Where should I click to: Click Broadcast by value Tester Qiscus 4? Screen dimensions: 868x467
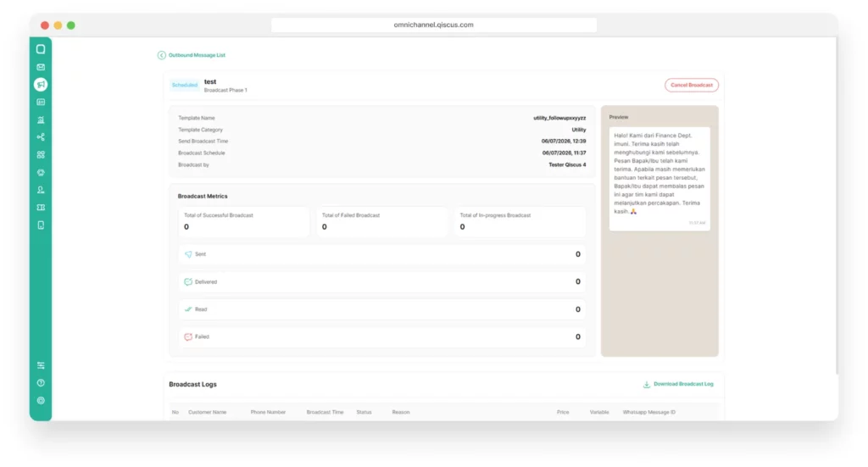click(x=567, y=165)
